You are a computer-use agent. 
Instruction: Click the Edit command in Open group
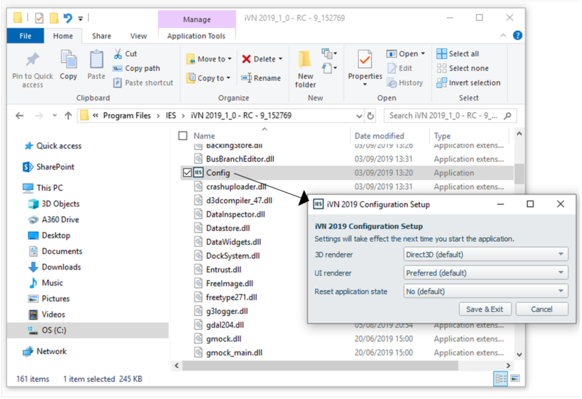400,68
